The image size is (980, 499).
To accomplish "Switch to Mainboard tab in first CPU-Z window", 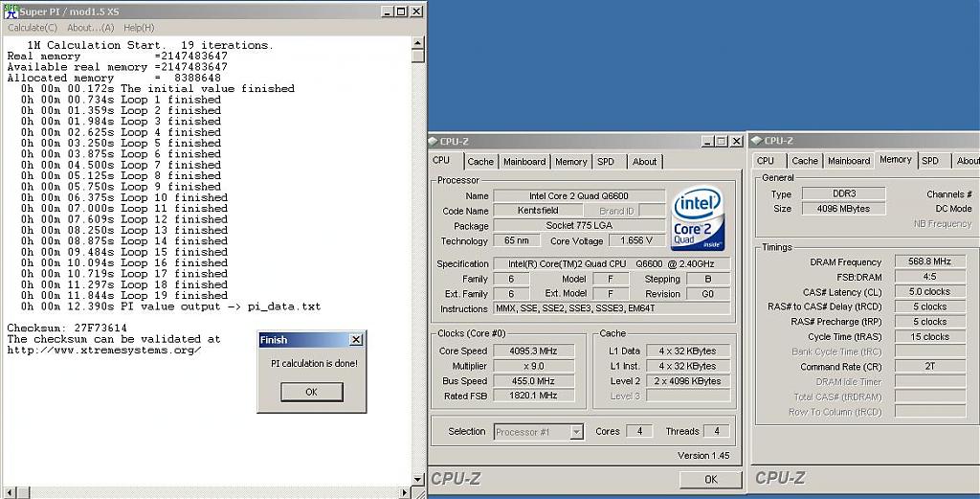I will [x=524, y=161].
